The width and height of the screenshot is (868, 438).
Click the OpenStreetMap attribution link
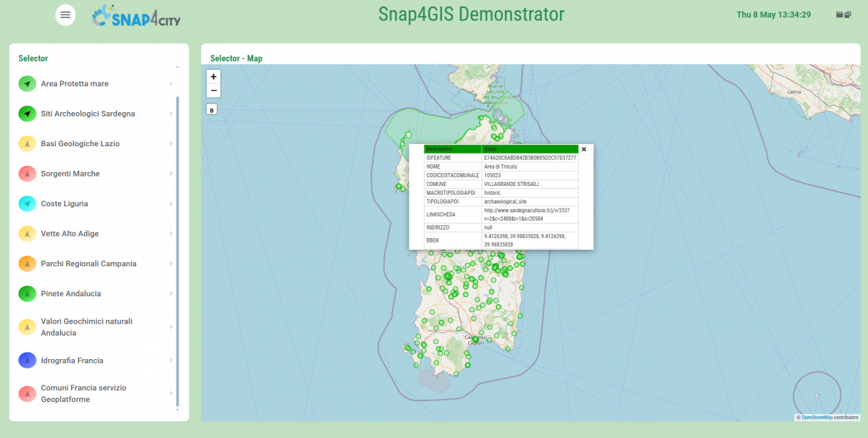[816, 418]
